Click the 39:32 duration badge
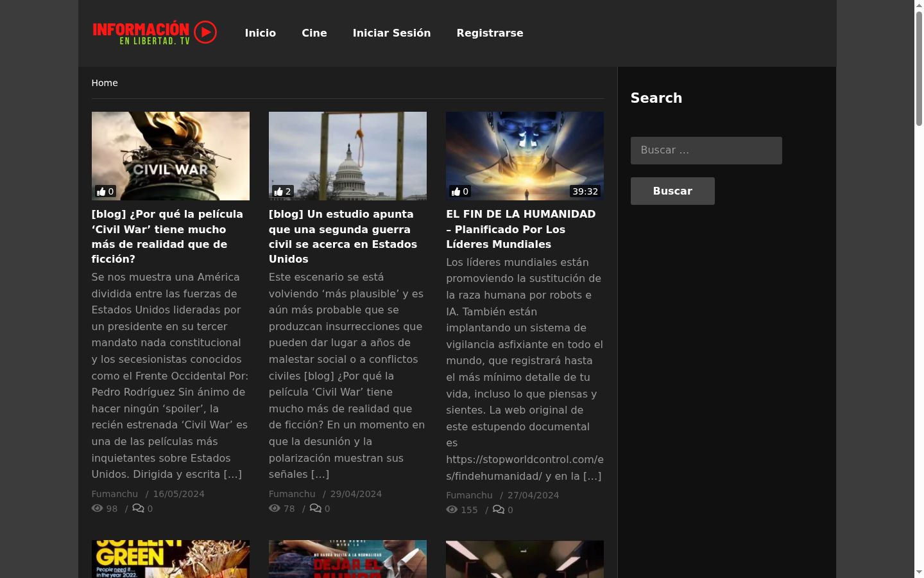924x578 pixels. point(585,191)
